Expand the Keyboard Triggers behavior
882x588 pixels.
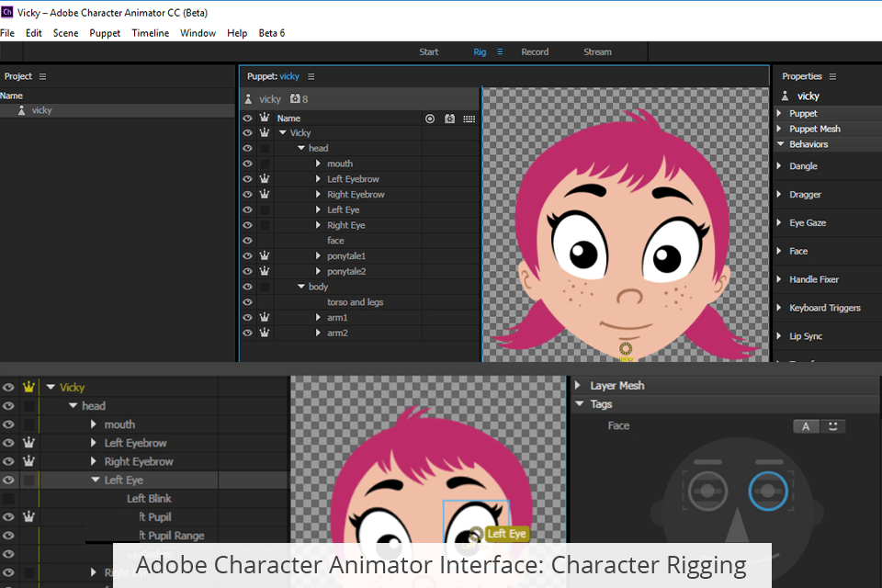point(780,307)
